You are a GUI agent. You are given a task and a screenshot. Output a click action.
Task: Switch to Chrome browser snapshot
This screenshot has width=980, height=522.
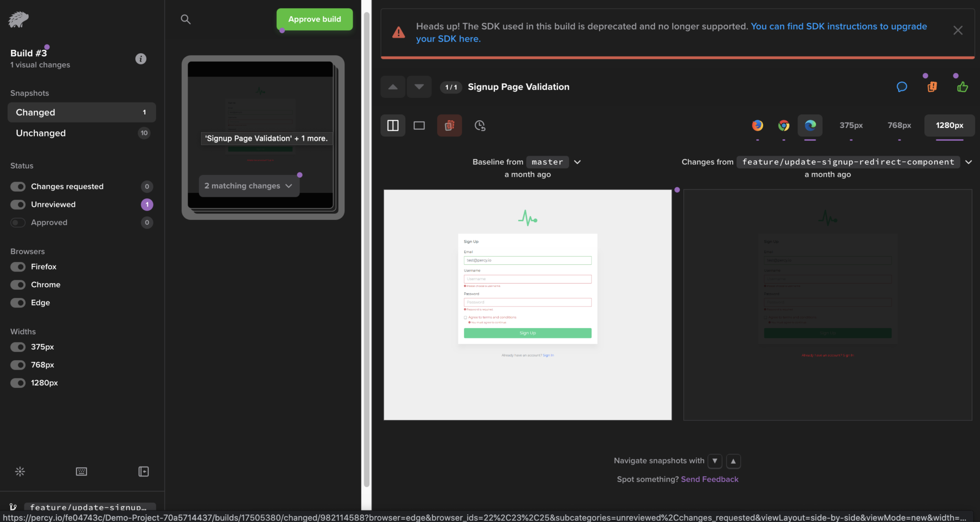click(x=784, y=125)
